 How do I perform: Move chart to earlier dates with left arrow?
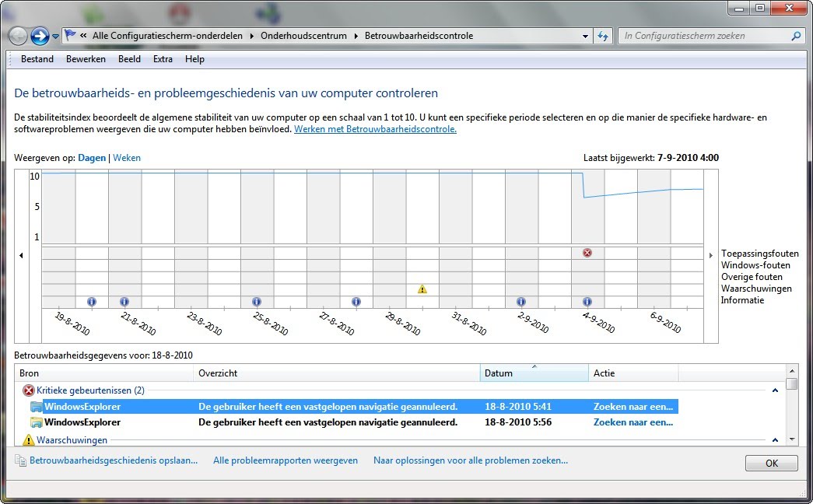(x=21, y=255)
